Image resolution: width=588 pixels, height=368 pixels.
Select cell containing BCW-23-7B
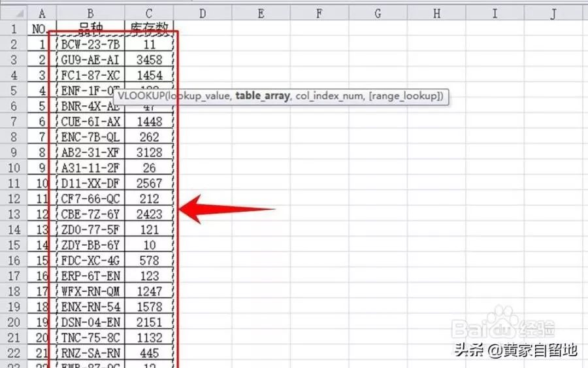pyautogui.click(x=90, y=44)
